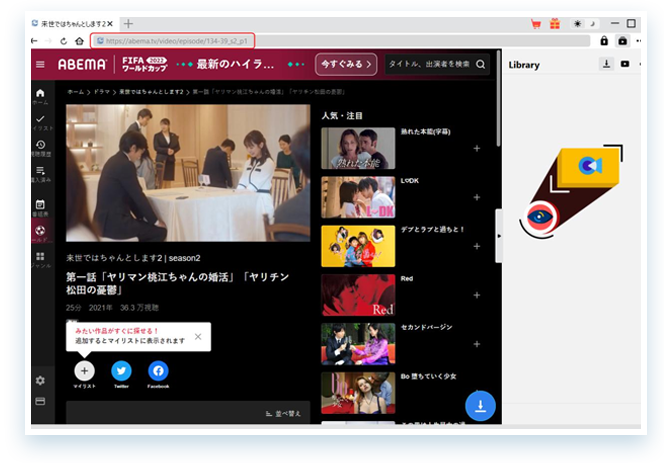The image size is (664, 463).
Task: Open the 並べ替え sort dropdown
Action: [283, 413]
